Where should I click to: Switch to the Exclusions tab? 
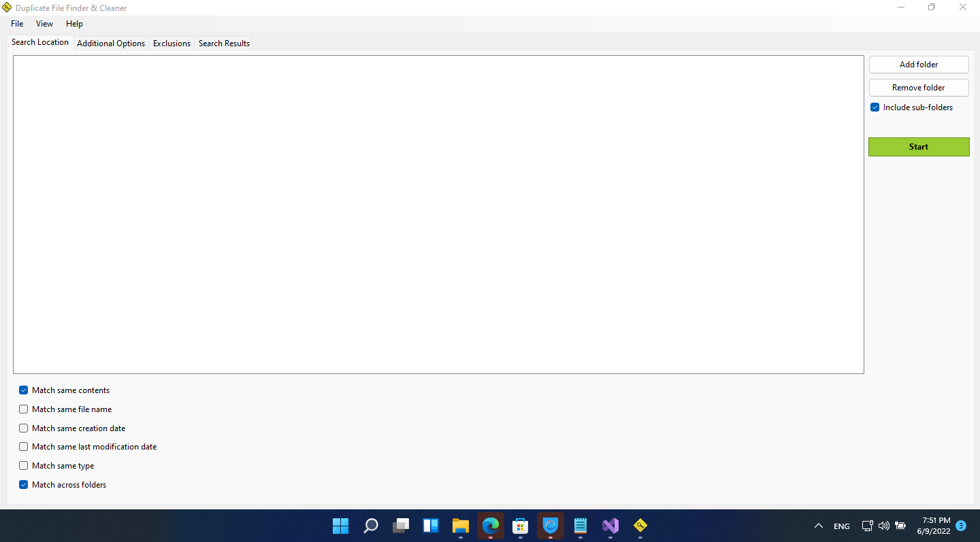(171, 44)
